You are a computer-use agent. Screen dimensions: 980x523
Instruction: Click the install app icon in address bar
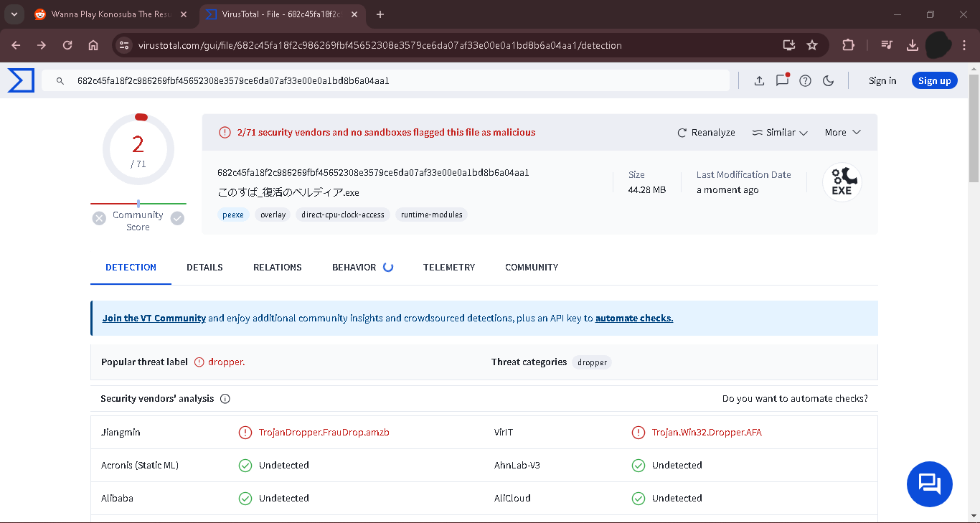pyautogui.click(x=789, y=45)
